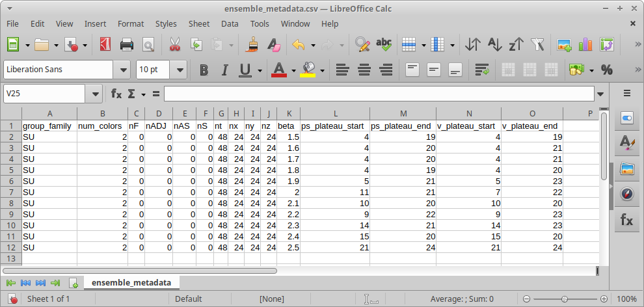This screenshot has height=307, width=644.
Task: Open the Sheet menu
Action: (x=199, y=24)
